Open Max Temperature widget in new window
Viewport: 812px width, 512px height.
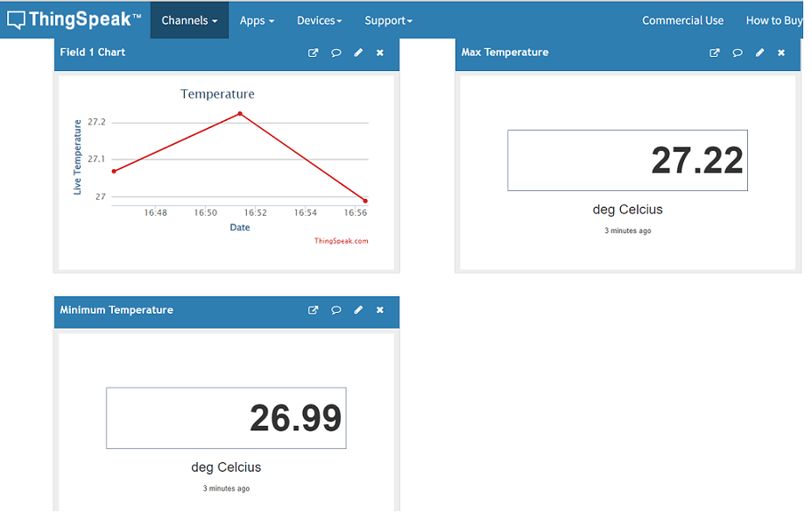pos(715,53)
